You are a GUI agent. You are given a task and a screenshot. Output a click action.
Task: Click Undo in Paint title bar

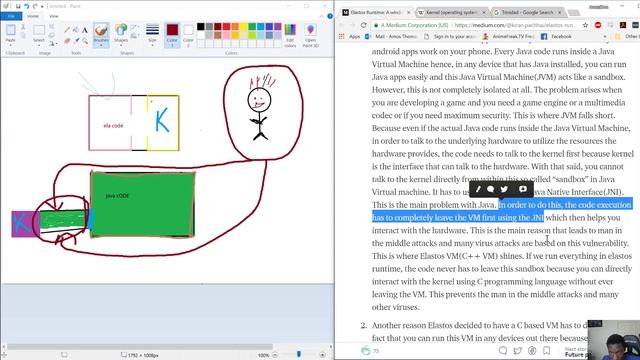click(x=27, y=6)
